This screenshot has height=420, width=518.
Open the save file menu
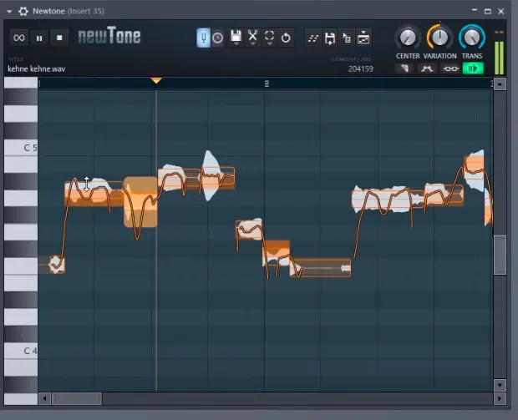pos(236,38)
